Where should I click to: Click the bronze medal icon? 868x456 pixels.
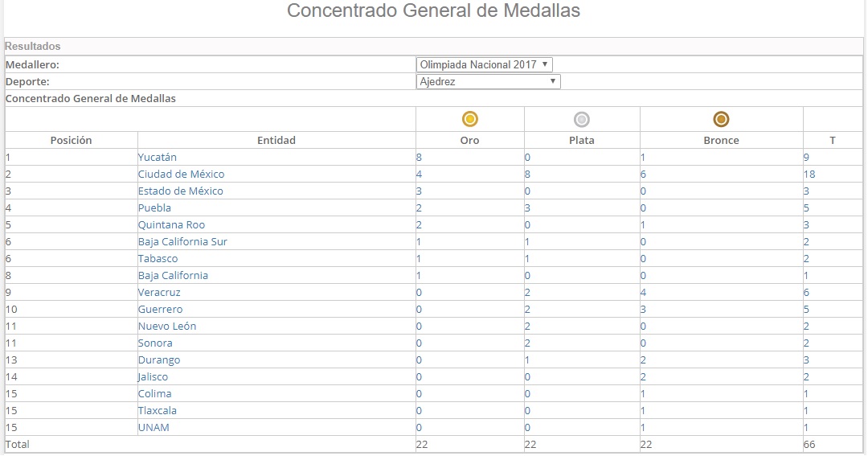722,119
